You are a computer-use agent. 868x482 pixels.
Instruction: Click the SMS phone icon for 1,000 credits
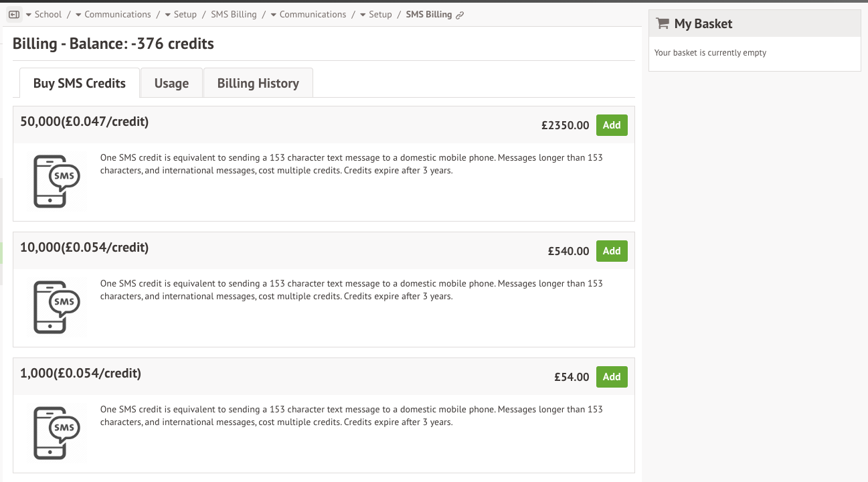57,433
